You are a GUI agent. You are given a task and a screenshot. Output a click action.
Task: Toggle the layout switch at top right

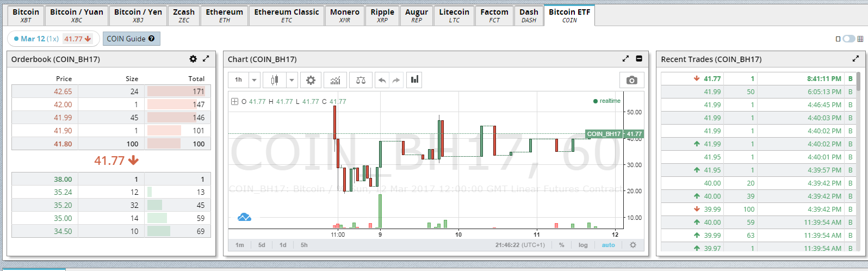coord(848,39)
